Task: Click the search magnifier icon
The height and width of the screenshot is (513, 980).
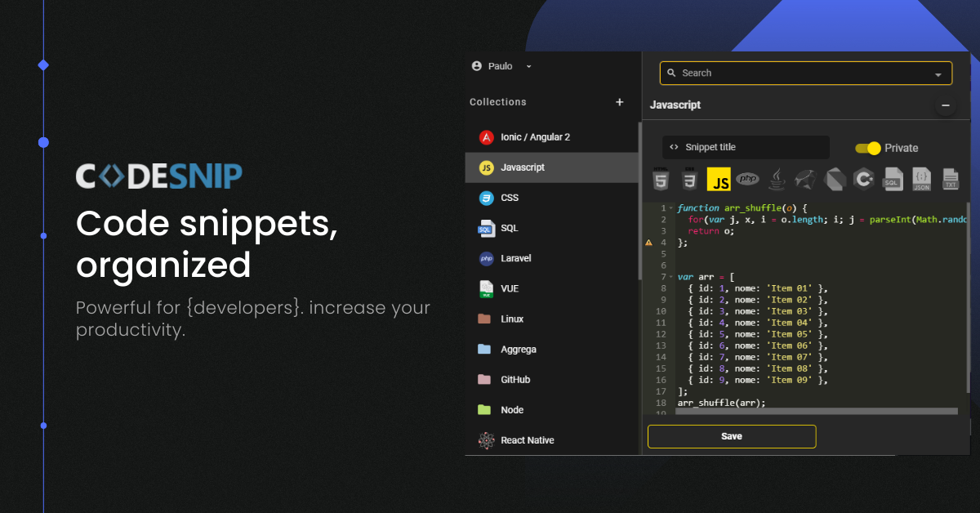Action: click(x=672, y=73)
